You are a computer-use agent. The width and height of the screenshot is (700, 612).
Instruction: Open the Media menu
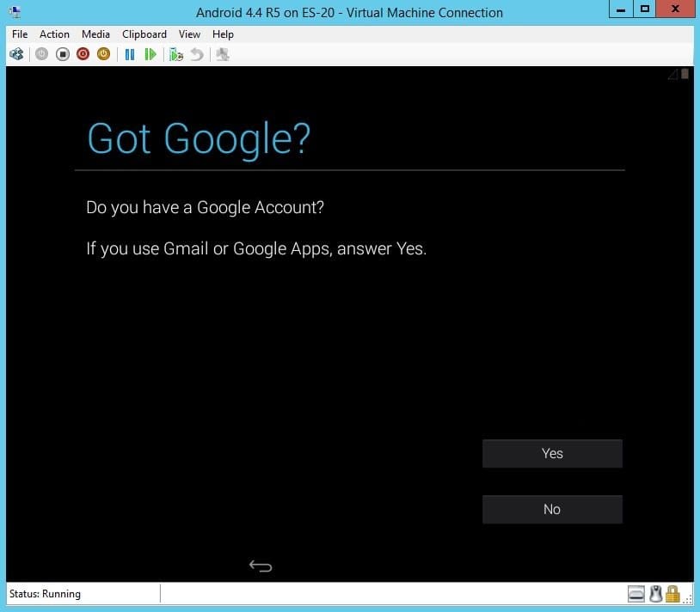95,34
